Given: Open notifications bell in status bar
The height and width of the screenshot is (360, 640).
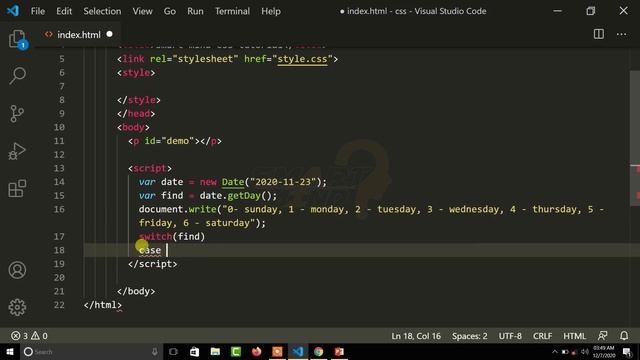Looking at the screenshot, I should click(x=624, y=336).
